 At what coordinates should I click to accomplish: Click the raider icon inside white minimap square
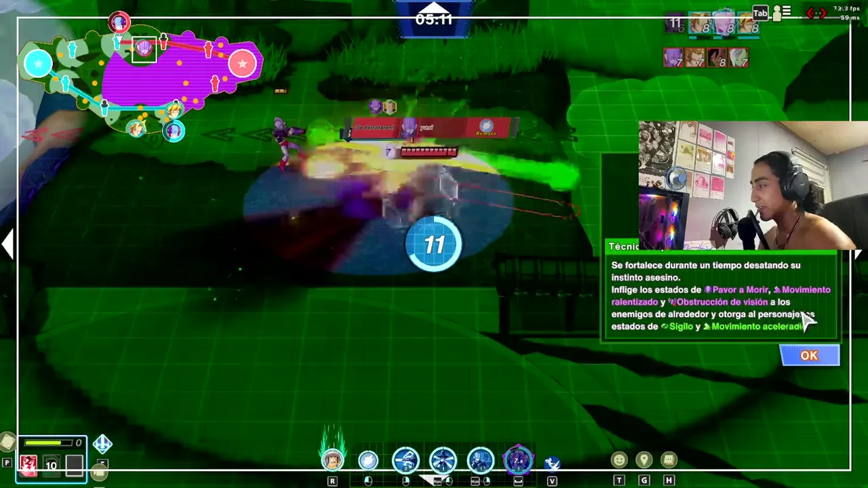[x=144, y=48]
